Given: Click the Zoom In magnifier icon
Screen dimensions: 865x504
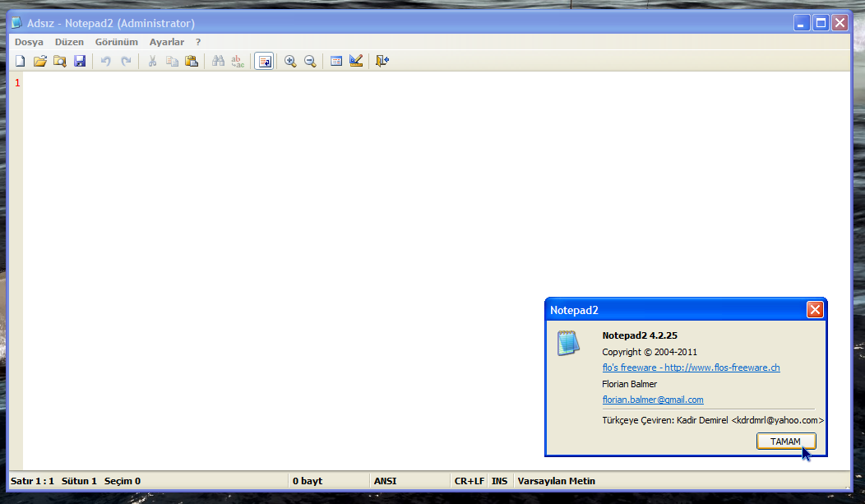Looking at the screenshot, I should pos(290,61).
